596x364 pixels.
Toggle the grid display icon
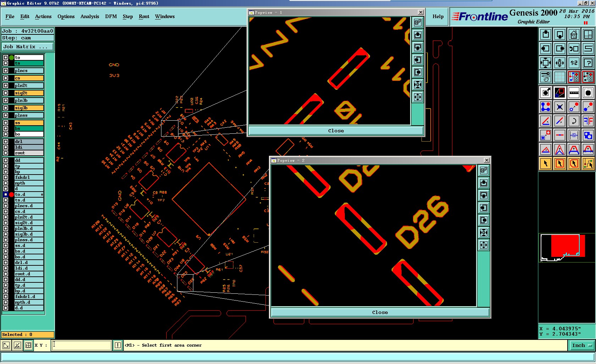[x=560, y=77]
